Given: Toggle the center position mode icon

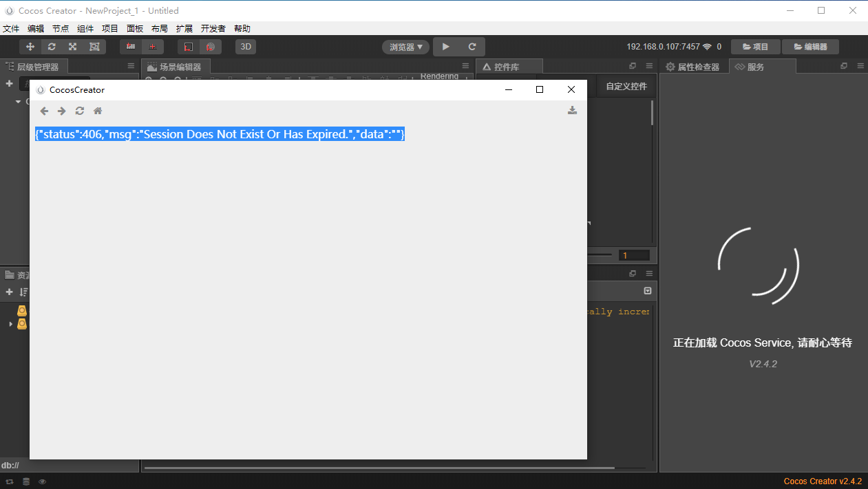Looking at the screenshot, I should (153, 47).
